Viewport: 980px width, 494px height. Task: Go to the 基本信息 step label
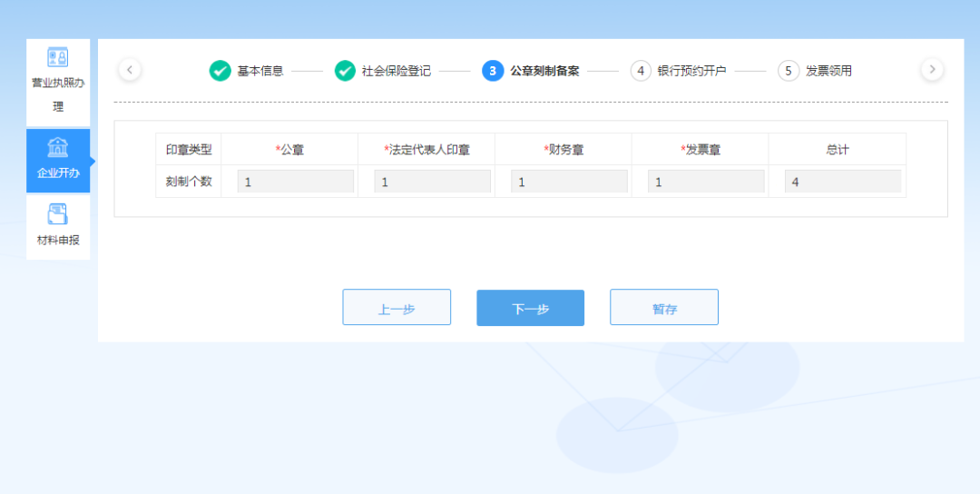pyautogui.click(x=260, y=71)
